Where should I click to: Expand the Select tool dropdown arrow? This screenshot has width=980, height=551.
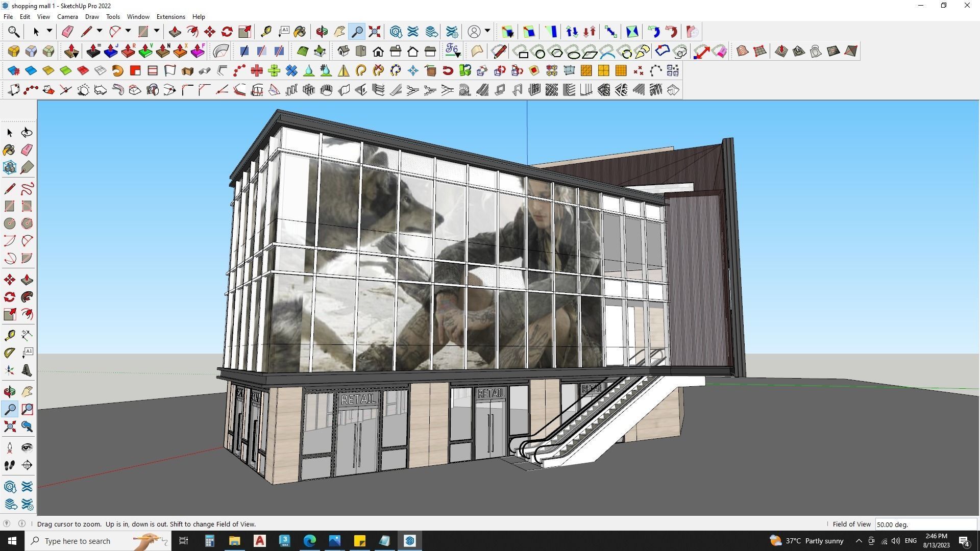tap(50, 32)
